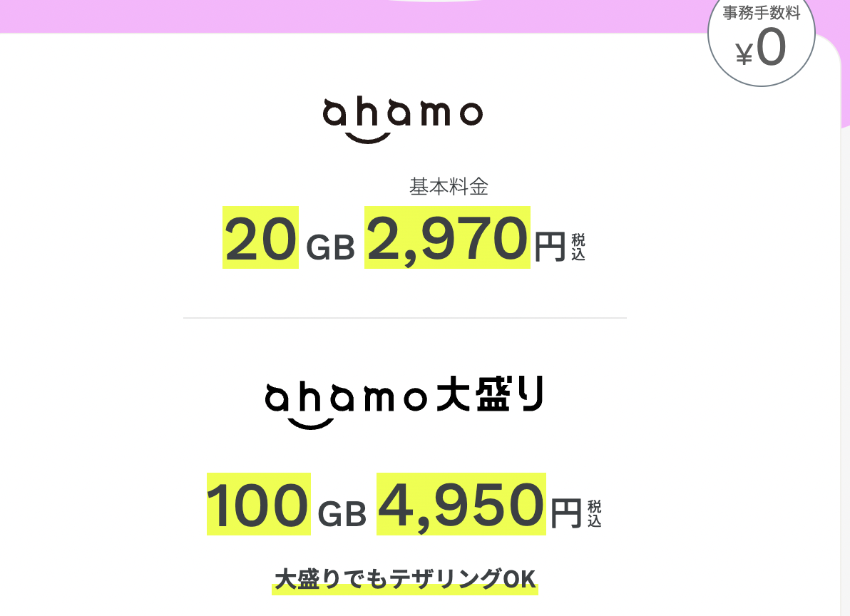Click the smile curve under ahamo大盛り logo
Image resolution: width=850 pixels, height=616 pixels.
(311, 423)
